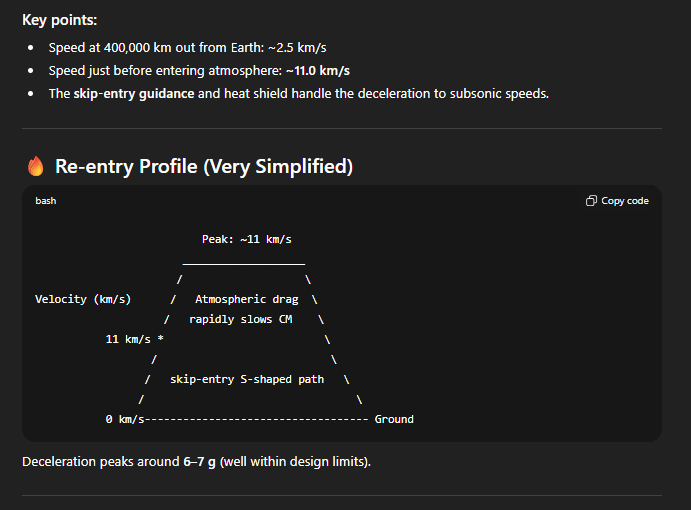The width and height of the screenshot is (691, 510).
Task: Click the "11 km/s *" marker in the code
Action: [134, 339]
